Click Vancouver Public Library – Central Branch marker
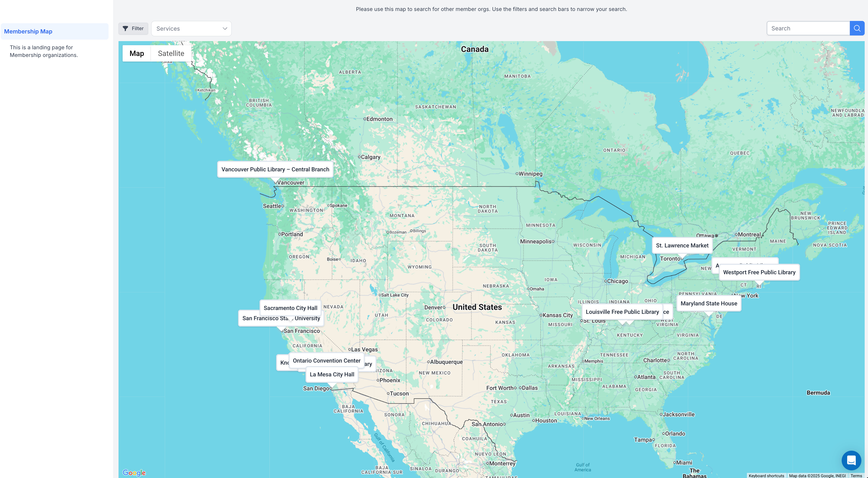The width and height of the screenshot is (868, 478). point(275,170)
